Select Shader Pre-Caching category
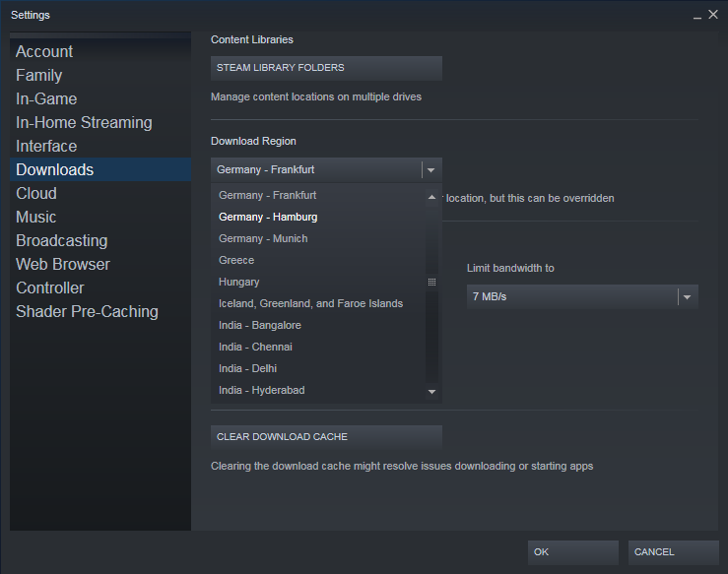Screen dimensions: 728x574 pos(100,311)
